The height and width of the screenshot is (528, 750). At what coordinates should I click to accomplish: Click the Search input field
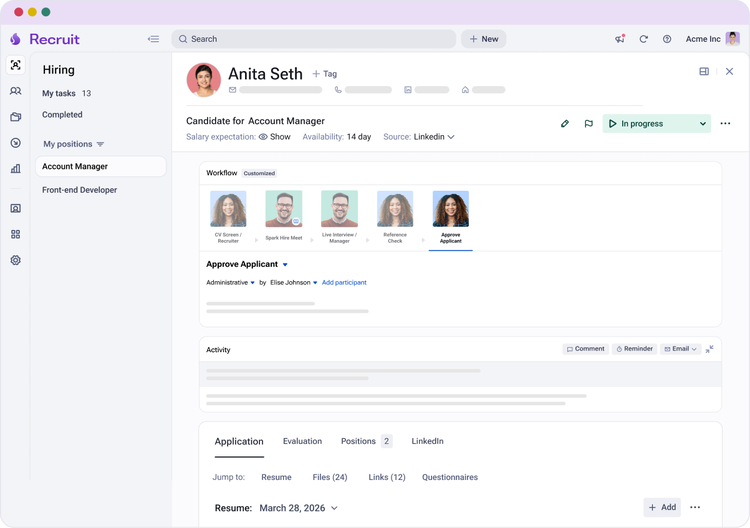(314, 39)
